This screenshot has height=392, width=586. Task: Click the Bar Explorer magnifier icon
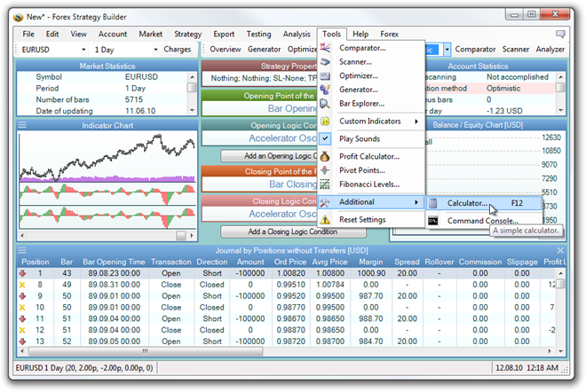(x=325, y=104)
